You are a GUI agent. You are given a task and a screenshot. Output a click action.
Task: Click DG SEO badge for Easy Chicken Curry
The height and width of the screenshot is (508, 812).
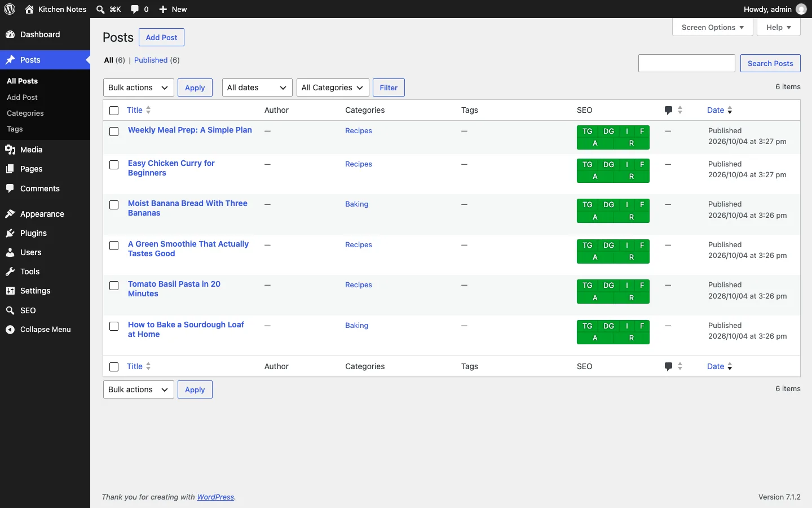(x=609, y=164)
